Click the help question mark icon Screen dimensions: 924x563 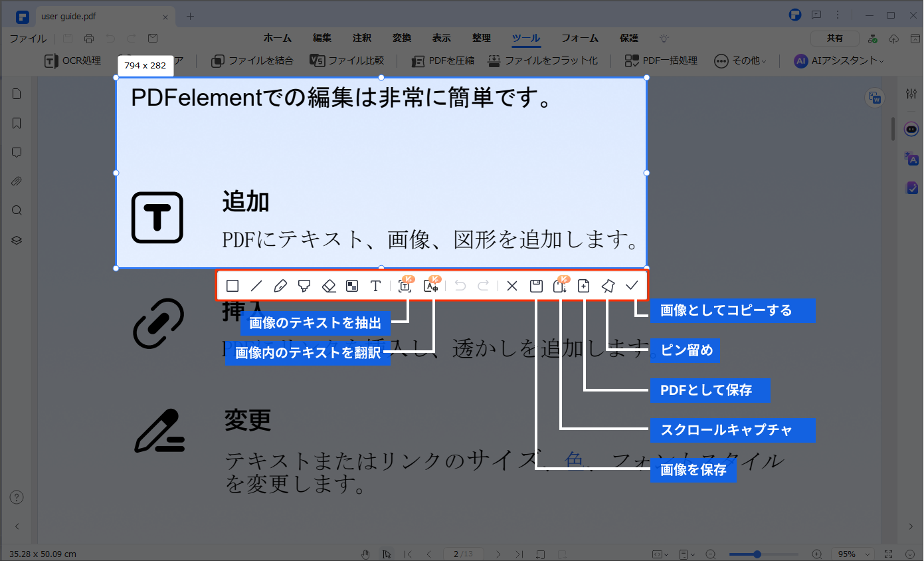17,497
